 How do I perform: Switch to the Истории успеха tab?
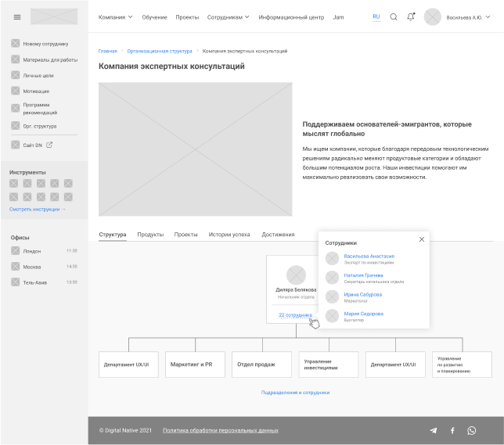(229, 235)
